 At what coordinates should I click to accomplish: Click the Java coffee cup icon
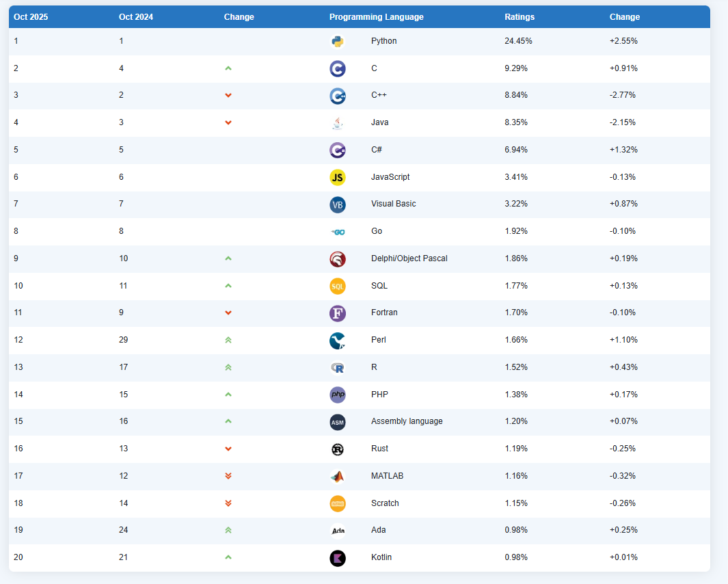click(x=337, y=123)
